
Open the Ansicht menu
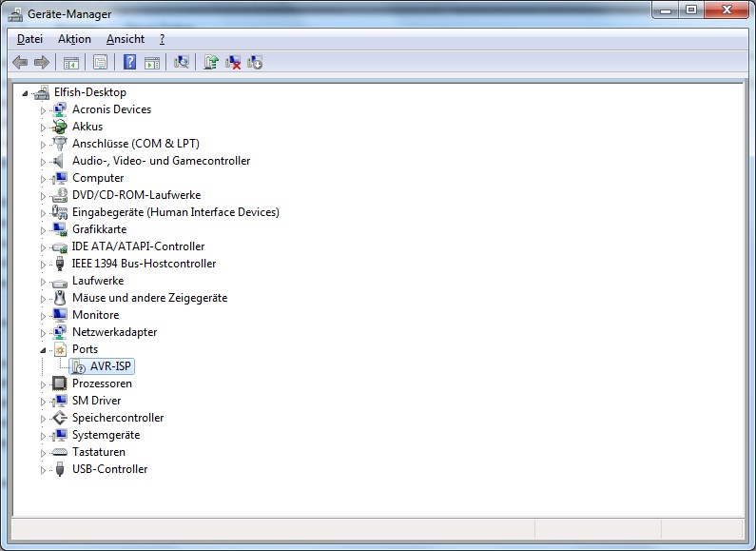[x=126, y=39]
